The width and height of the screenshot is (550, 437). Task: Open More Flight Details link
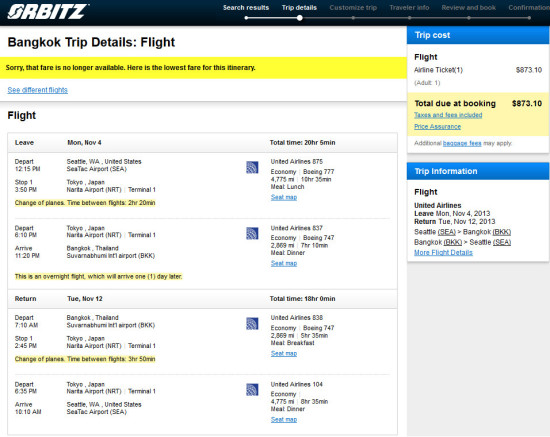pos(443,253)
